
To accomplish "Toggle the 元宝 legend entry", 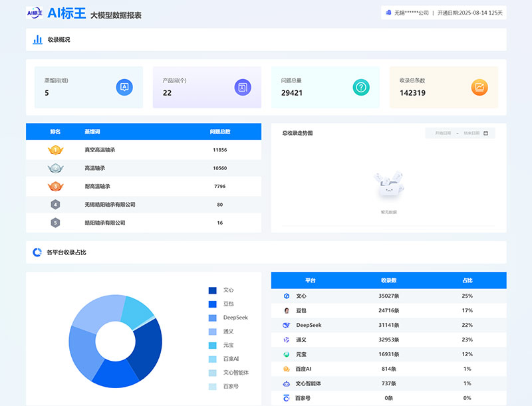I will [221, 346].
